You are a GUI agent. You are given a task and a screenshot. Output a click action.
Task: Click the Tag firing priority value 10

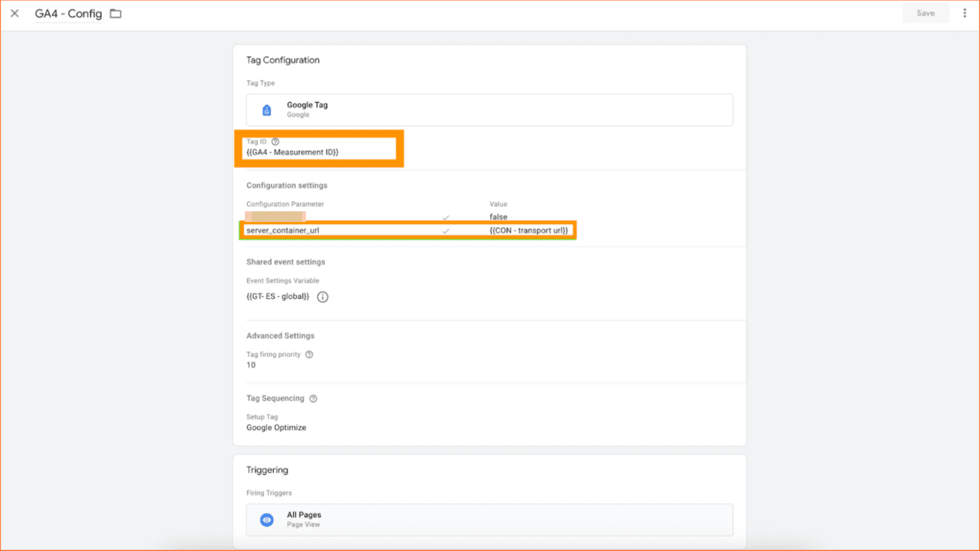click(251, 365)
